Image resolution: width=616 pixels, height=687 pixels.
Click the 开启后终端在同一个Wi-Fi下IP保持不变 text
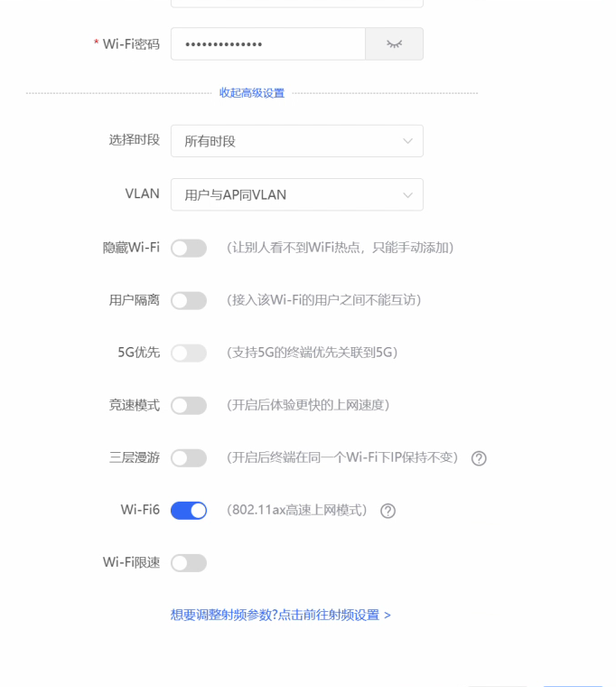pyautogui.click(x=342, y=458)
